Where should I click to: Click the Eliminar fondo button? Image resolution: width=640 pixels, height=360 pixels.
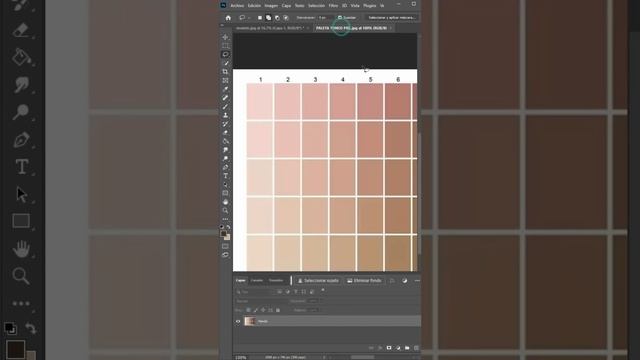coord(364,281)
